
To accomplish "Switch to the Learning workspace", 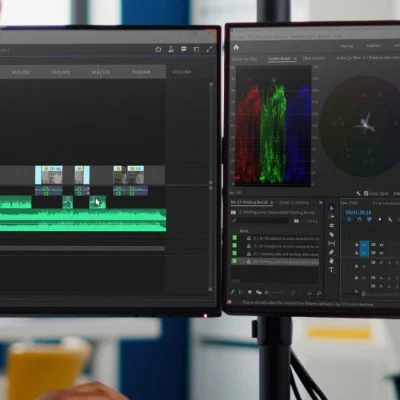I will tap(346, 46).
